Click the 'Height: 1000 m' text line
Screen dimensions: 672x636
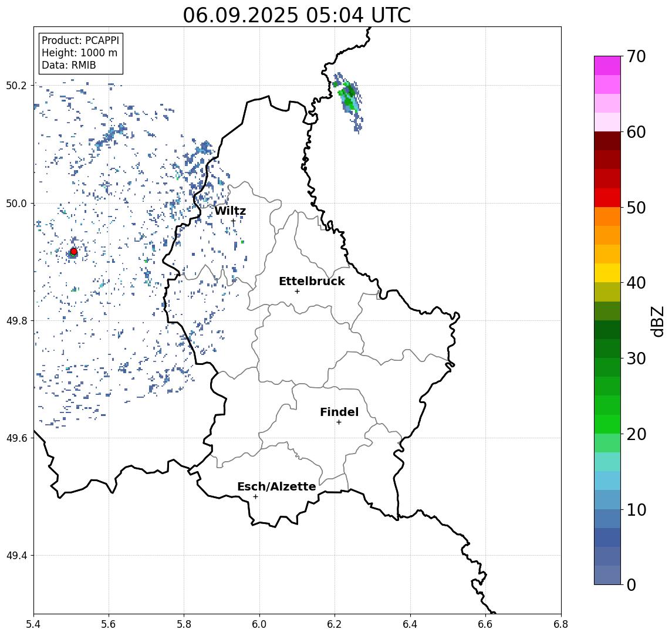79,53
